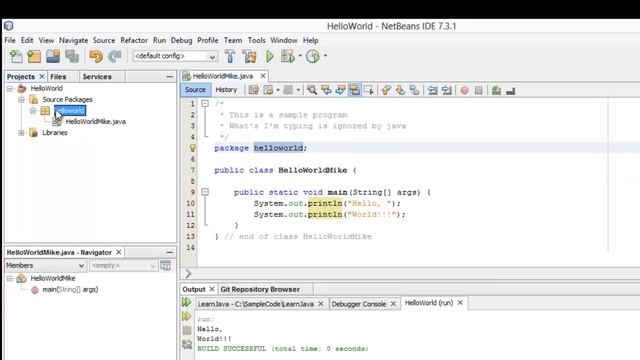Click Find Previous Occurrence icon
Viewport: 640px width, 360px height.
[x=326, y=90]
